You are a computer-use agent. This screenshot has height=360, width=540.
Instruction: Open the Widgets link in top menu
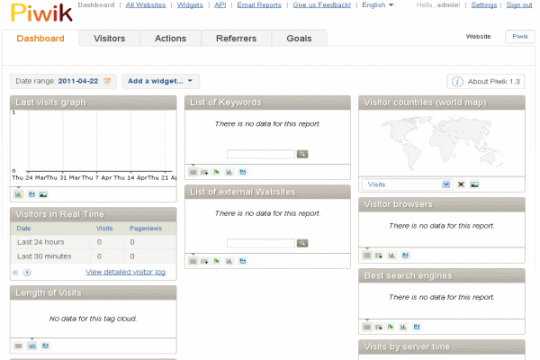(190, 5)
